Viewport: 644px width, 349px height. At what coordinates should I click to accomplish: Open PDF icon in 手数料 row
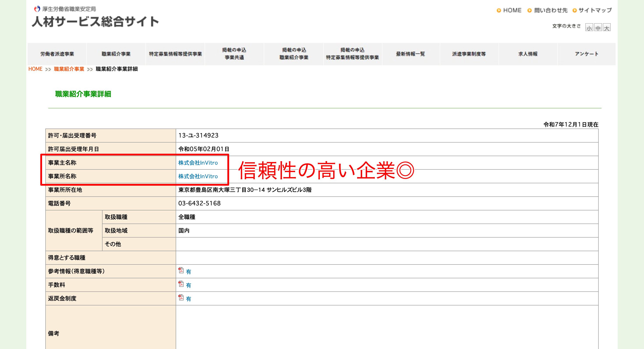click(x=181, y=284)
